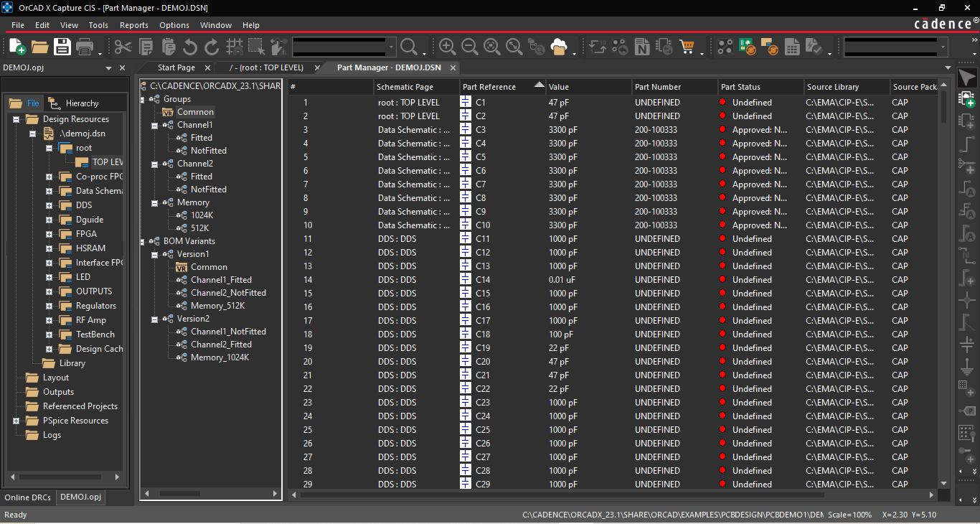
Task: Click the Zoom to Area icon
Action: pyautogui.click(x=491, y=47)
